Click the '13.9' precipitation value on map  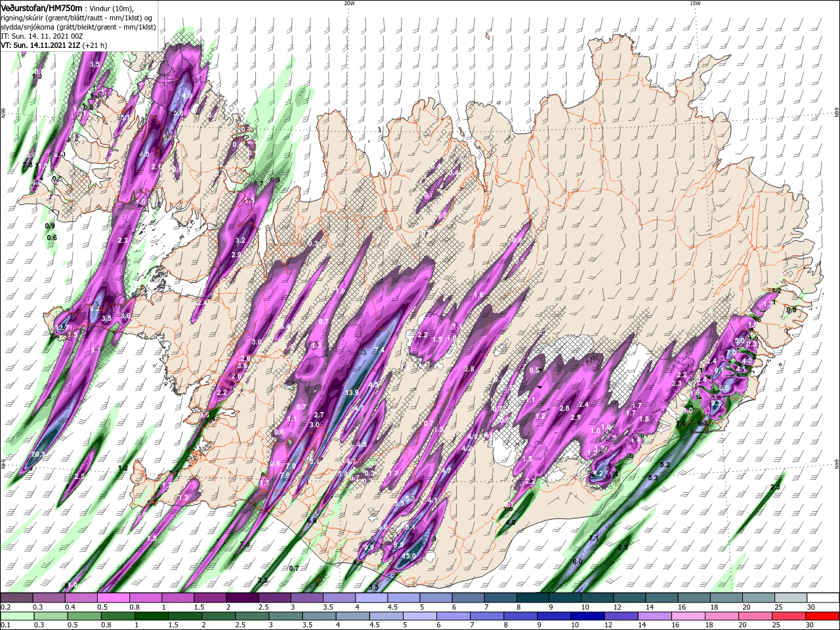point(352,392)
